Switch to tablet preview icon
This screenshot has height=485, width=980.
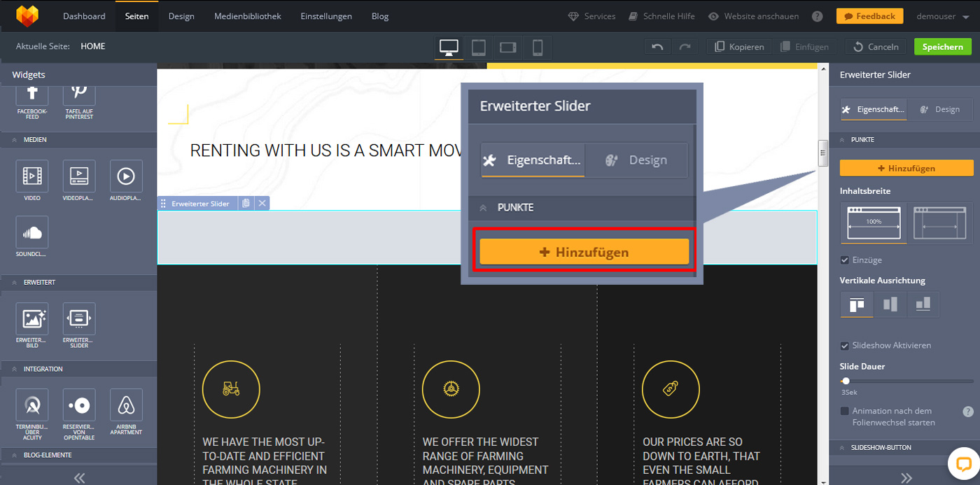click(x=479, y=48)
